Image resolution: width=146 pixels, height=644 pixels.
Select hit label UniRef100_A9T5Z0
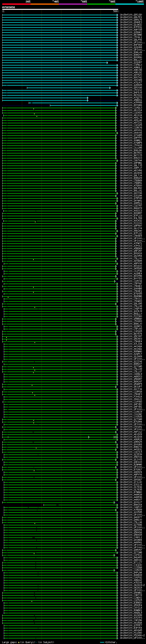coord(131,75)
